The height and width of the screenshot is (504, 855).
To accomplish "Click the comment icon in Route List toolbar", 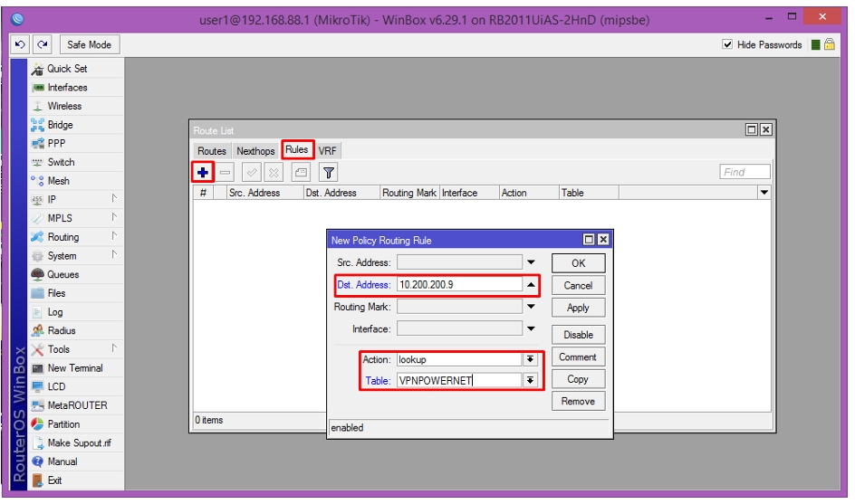I will [301, 173].
